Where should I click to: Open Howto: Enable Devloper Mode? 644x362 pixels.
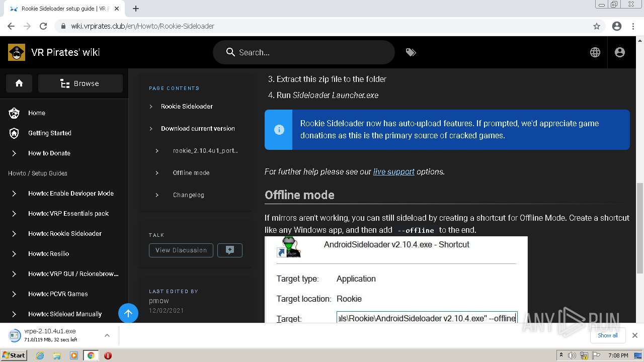click(x=71, y=194)
